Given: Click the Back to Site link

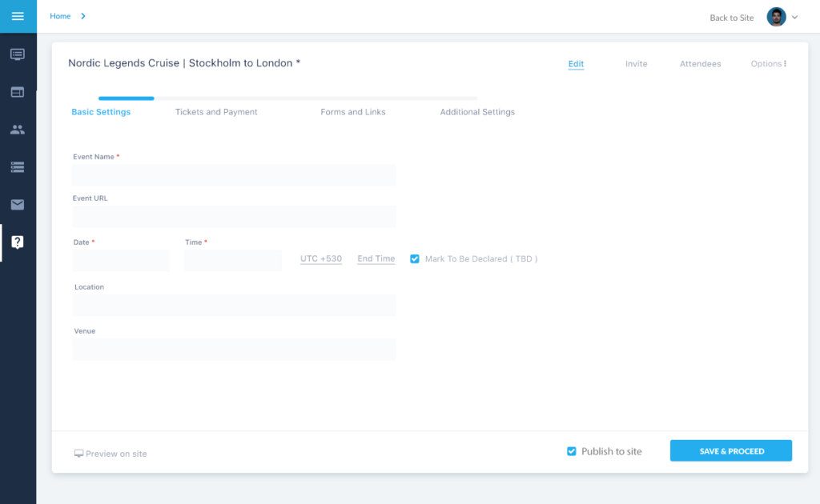Looking at the screenshot, I should pyautogui.click(x=731, y=18).
